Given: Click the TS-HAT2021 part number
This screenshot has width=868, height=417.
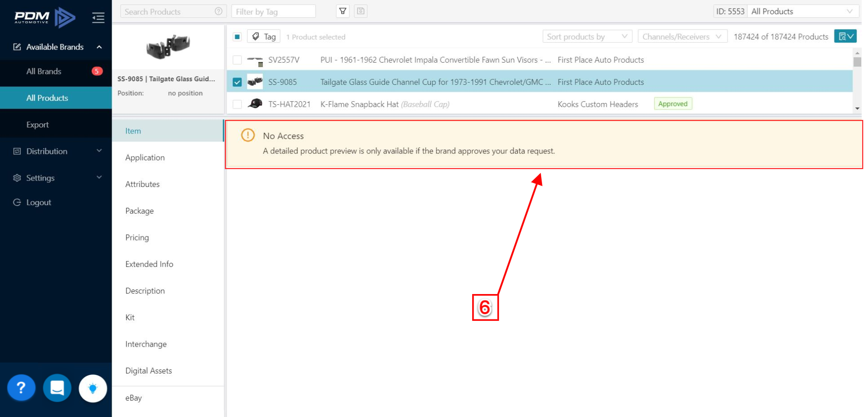Looking at the screenshot, I should pyautogui.click(x=289, y=104).
